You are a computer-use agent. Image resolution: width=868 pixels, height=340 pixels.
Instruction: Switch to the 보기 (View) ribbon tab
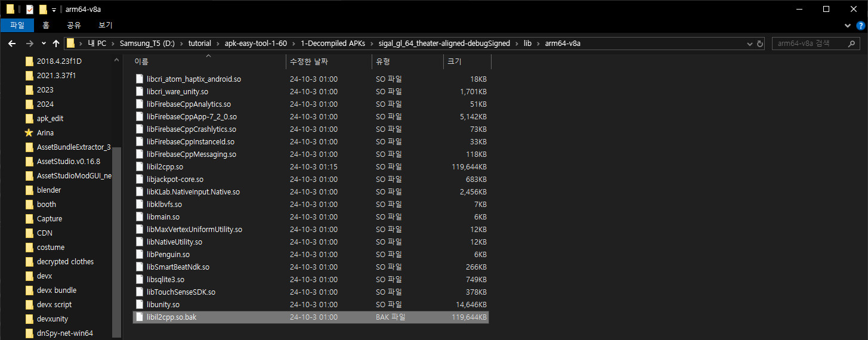click(105, 25)
